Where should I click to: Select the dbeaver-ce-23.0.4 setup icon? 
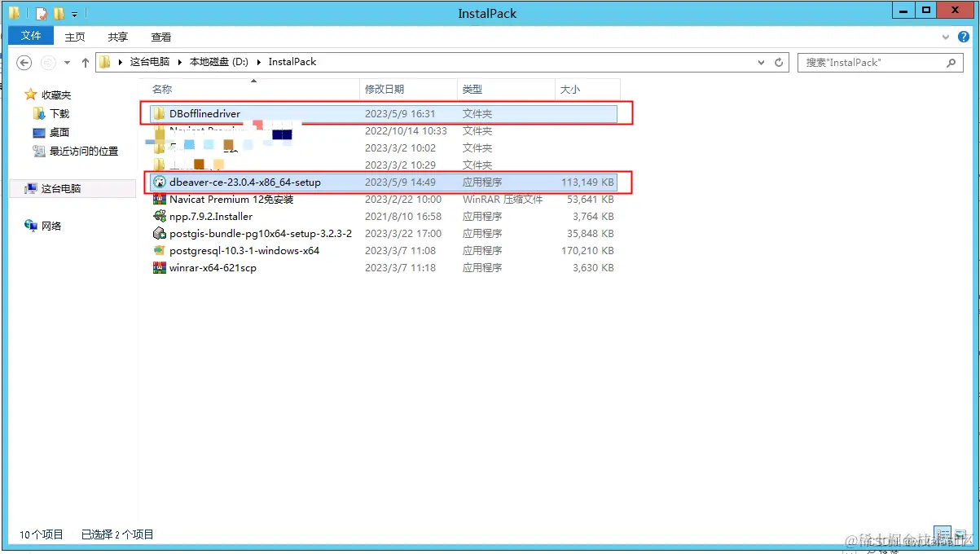pos(160,182)
